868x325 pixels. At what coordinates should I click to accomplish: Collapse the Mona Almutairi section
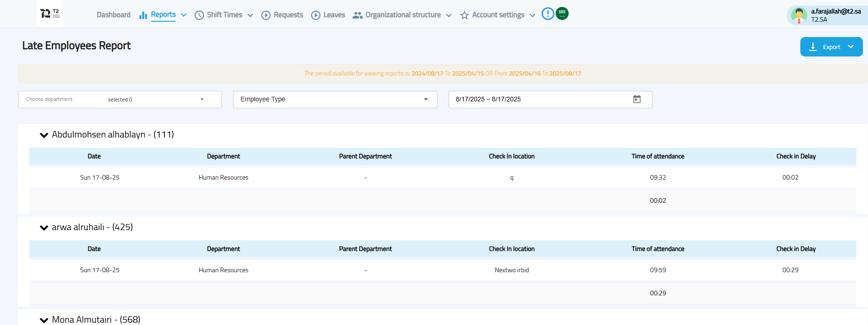(44, 320)
